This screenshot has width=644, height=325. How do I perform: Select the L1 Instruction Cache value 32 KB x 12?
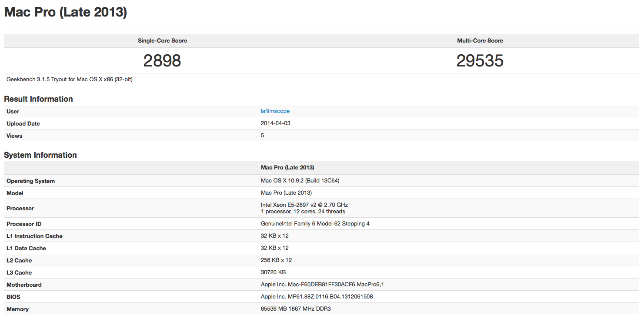[x=275, y=236]
